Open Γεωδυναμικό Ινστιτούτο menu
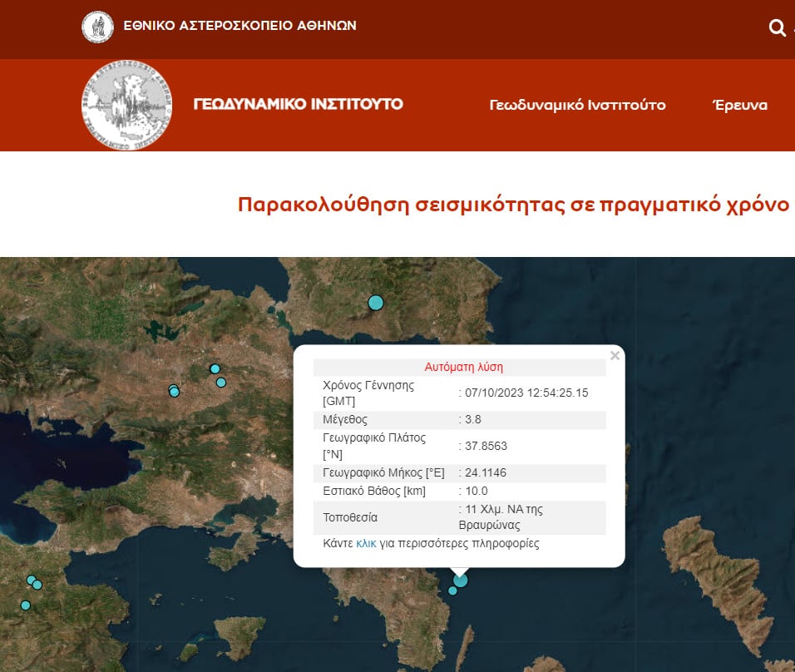This screenshot has height=672, width=795. (x=577, y=105)
